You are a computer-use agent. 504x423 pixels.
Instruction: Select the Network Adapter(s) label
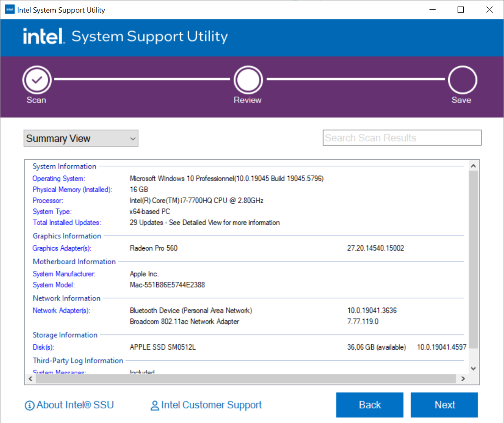[x=61, y=311]
